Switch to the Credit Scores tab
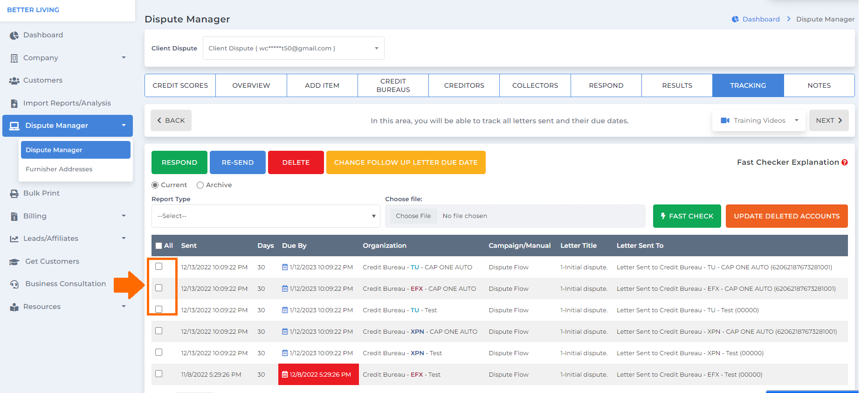Viewport: 868px width, 393px height. 180,85
